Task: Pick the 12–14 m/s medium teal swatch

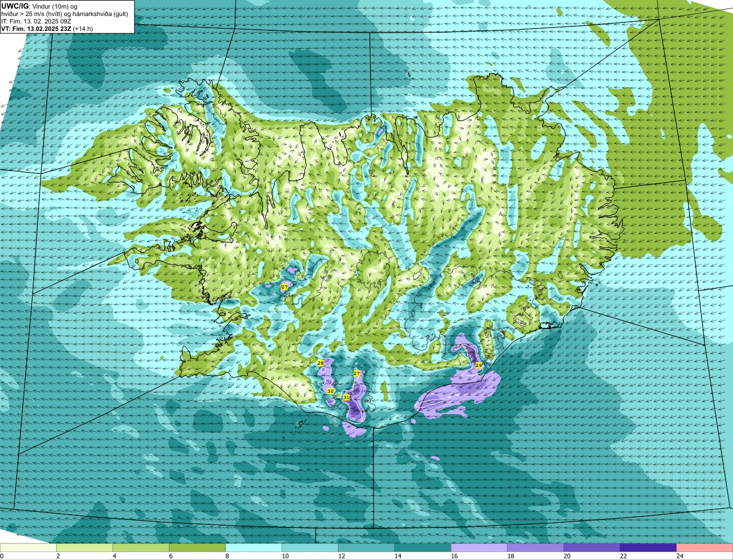Action: 367,547
